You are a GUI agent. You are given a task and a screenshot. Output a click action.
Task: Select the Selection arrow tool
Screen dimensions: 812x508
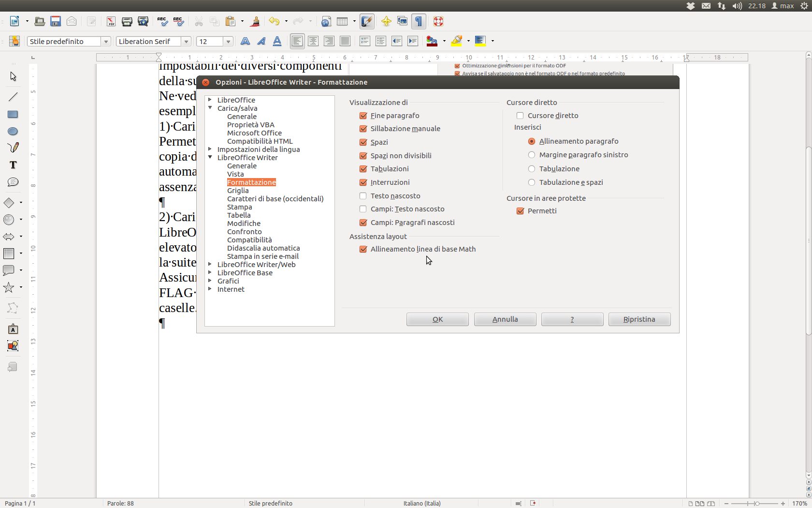coord(13,76)
